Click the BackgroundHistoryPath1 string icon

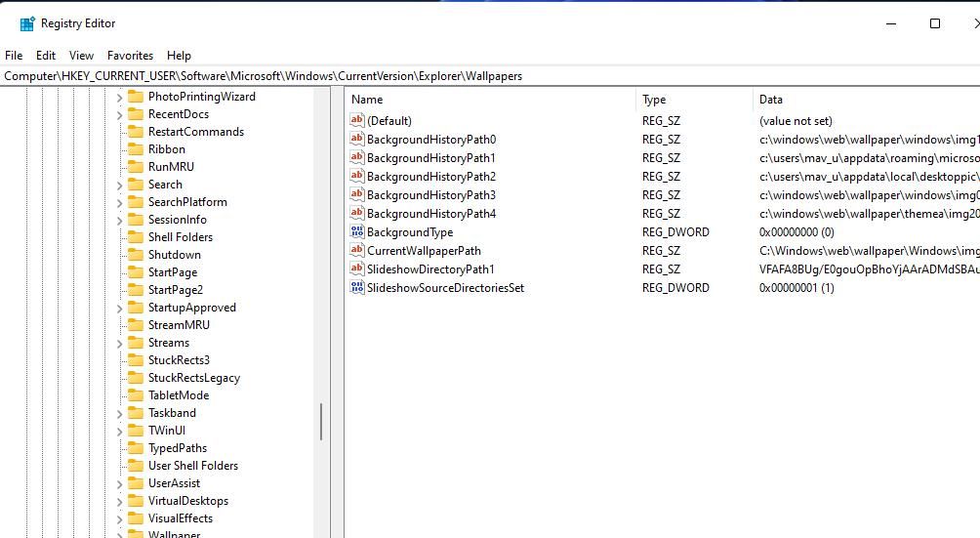pos(357,157)
